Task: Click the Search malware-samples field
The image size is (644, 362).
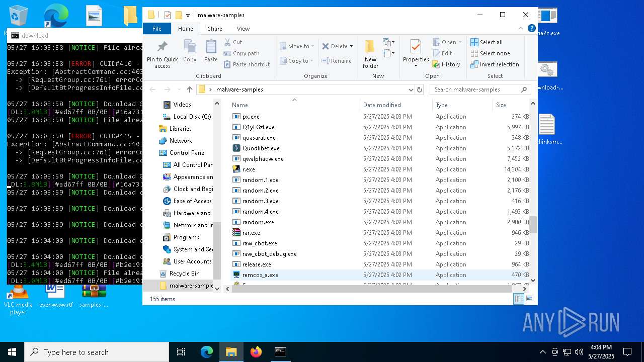Action: click(480, 89)
